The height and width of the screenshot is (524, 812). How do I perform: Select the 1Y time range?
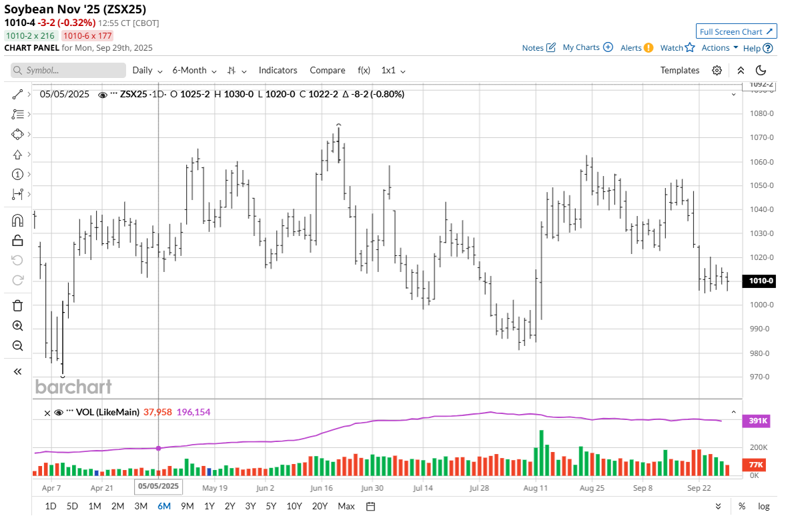click(210, 506)
